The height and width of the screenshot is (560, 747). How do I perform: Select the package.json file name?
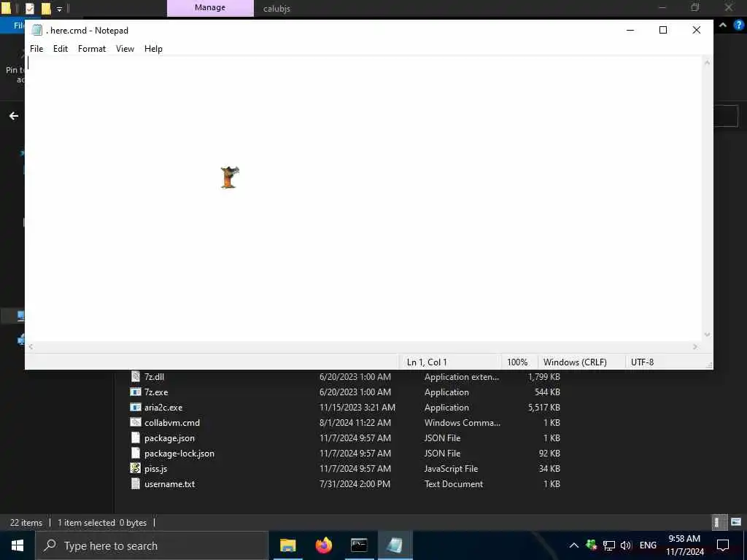coord(169,438)
